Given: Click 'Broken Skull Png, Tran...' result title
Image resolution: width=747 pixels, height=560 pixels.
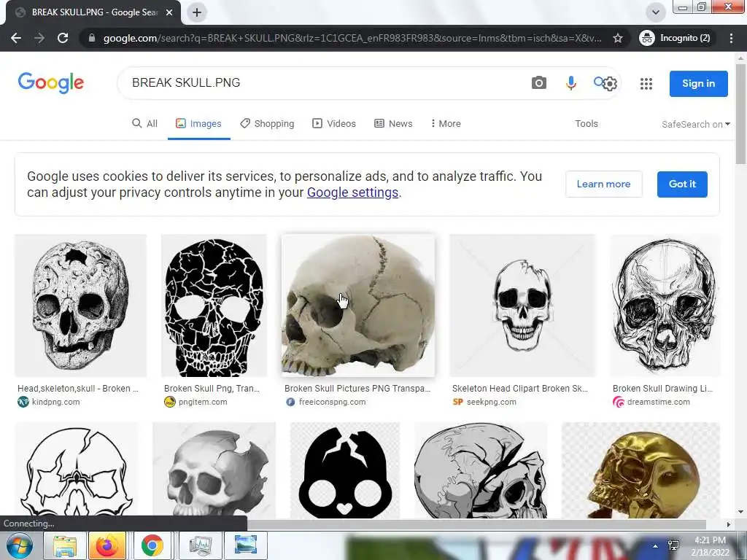Looking at the screenshot, I should [212, 389].
